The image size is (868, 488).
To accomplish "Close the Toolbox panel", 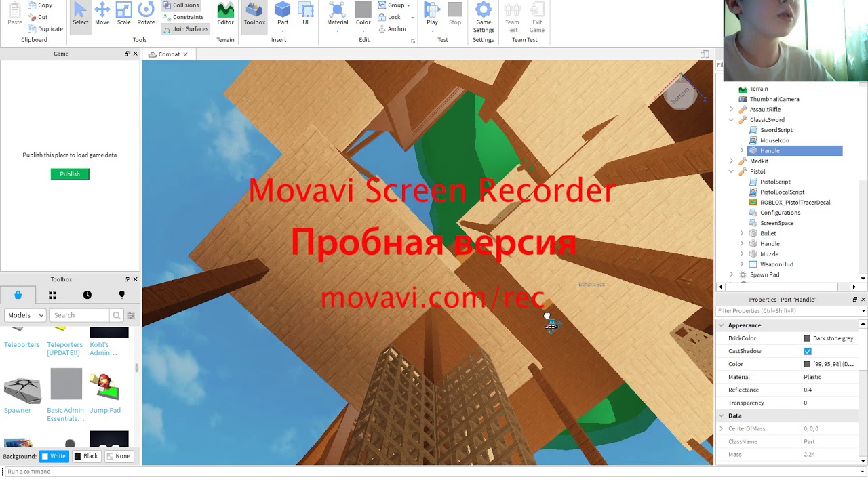I will tap(135, 279).
